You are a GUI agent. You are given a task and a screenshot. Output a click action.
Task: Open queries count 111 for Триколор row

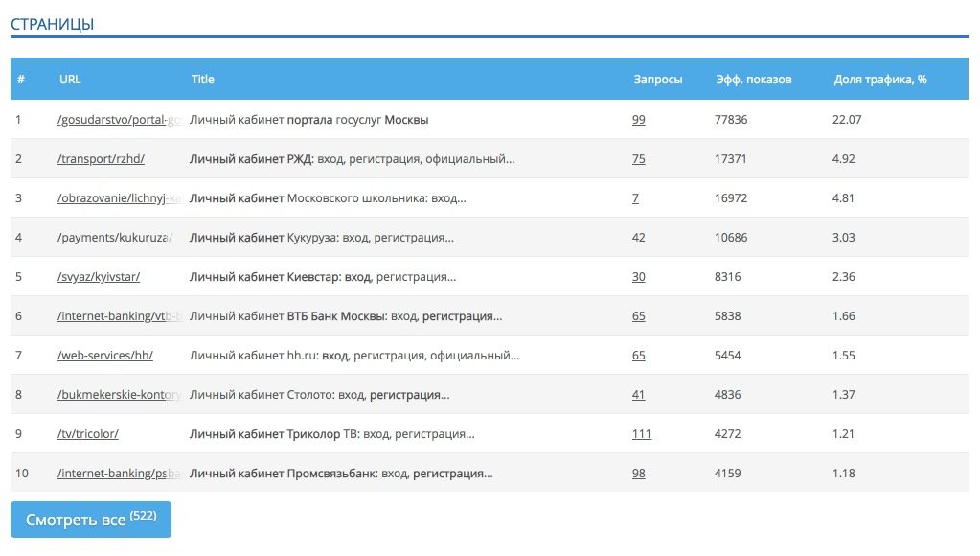pos(641,434)
